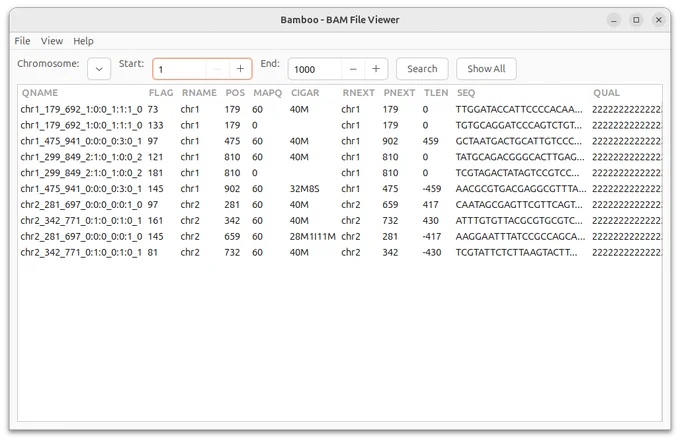680x441 pixels.
Task: Sort by the PNEXT column header
Action: click(x=399, y=93)
